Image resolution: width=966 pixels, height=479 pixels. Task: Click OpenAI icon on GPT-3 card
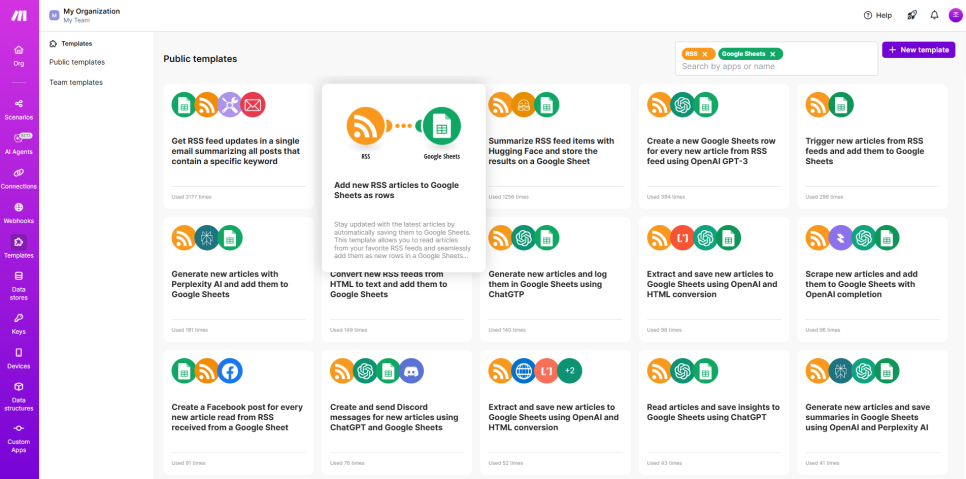pos(683,105)
